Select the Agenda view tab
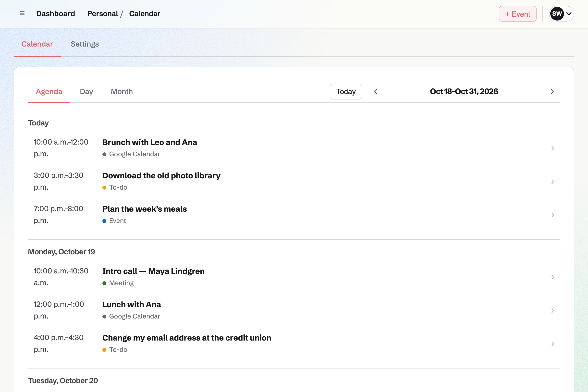 tap(49, 91)
